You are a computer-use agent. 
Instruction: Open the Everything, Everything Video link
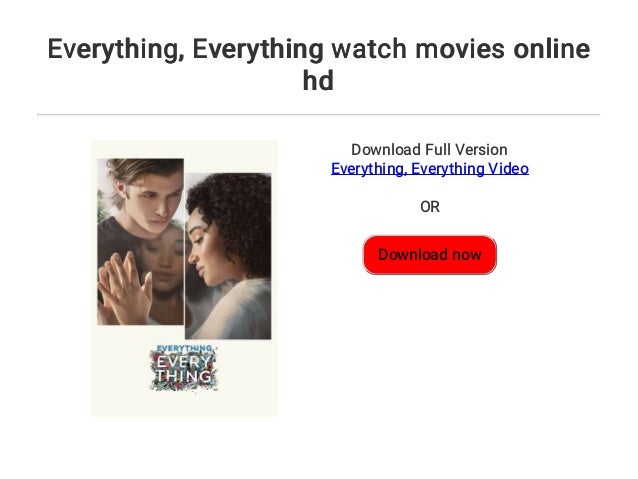coord(430,168)
